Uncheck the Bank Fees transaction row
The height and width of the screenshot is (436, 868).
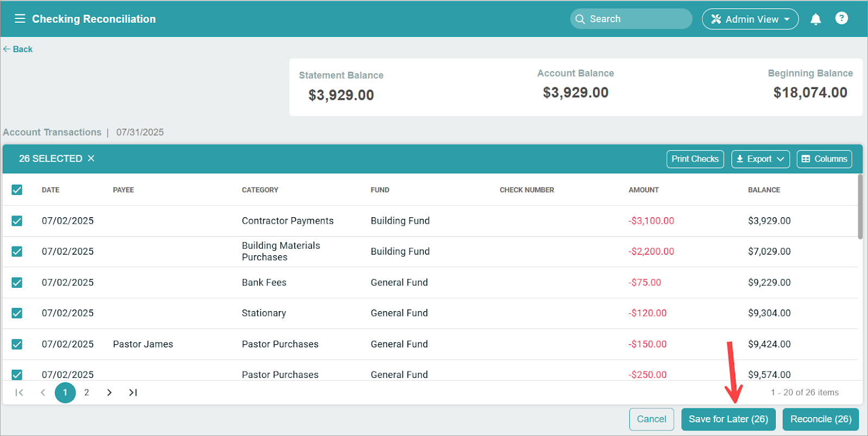17,283
